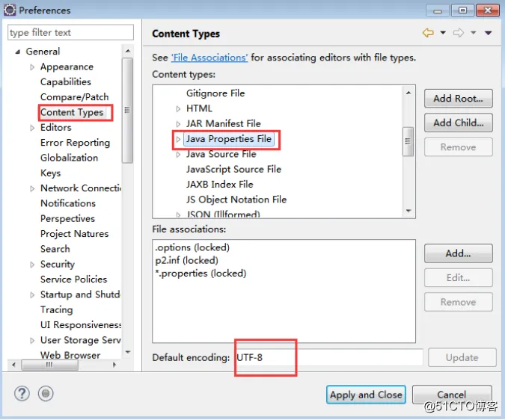Cancel the Preferences dialog
The image size is (505, 420).
(452, 395)
